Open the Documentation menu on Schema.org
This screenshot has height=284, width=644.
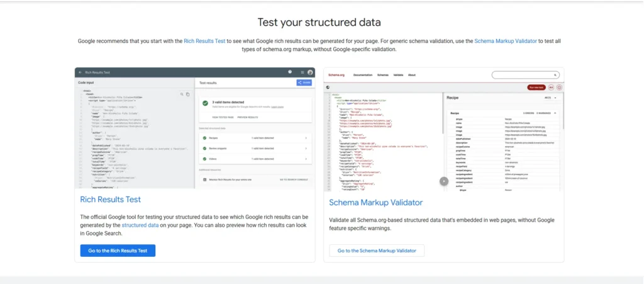pos(363,75)
